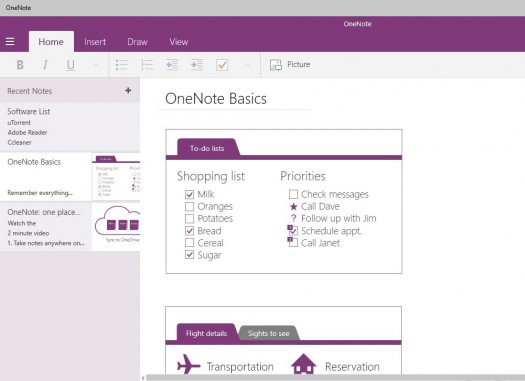Click the star tag beside Call Dave
This screenshot has width=525, height=381.
(x=293, y=207)
